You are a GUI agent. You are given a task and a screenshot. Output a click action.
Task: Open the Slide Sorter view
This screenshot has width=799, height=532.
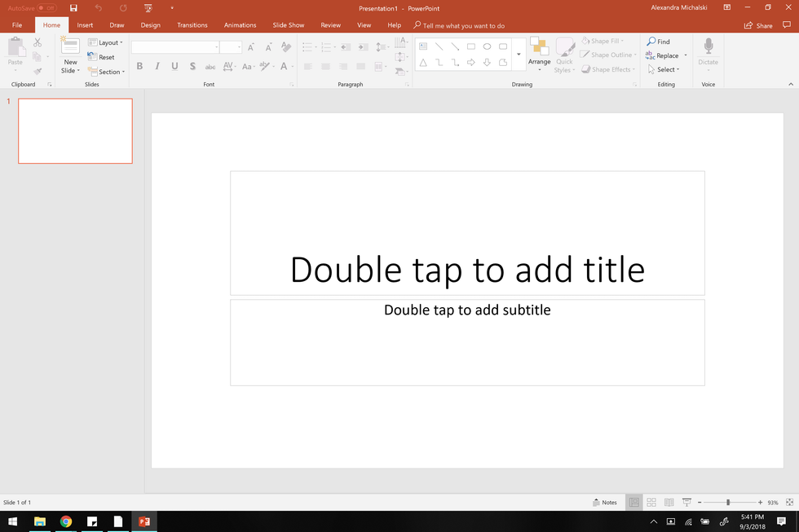651,503
